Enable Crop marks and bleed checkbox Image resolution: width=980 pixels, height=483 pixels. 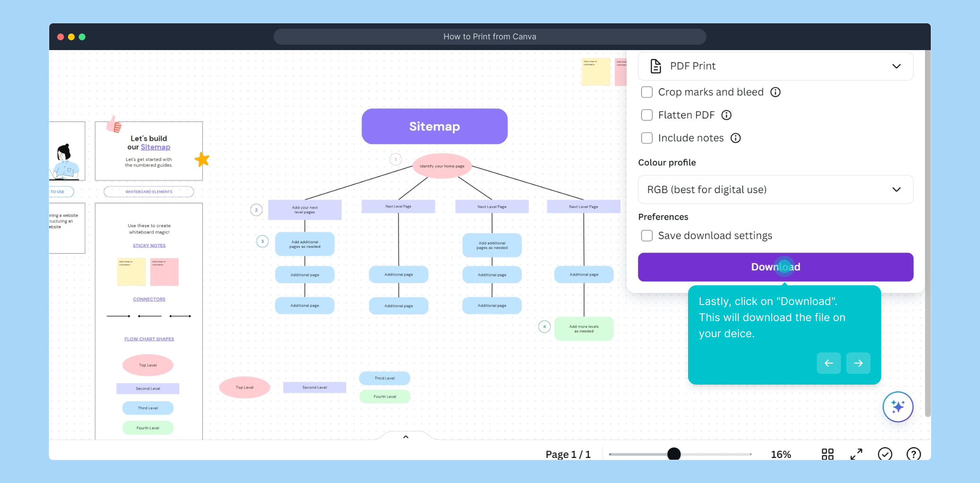(647, 92)
